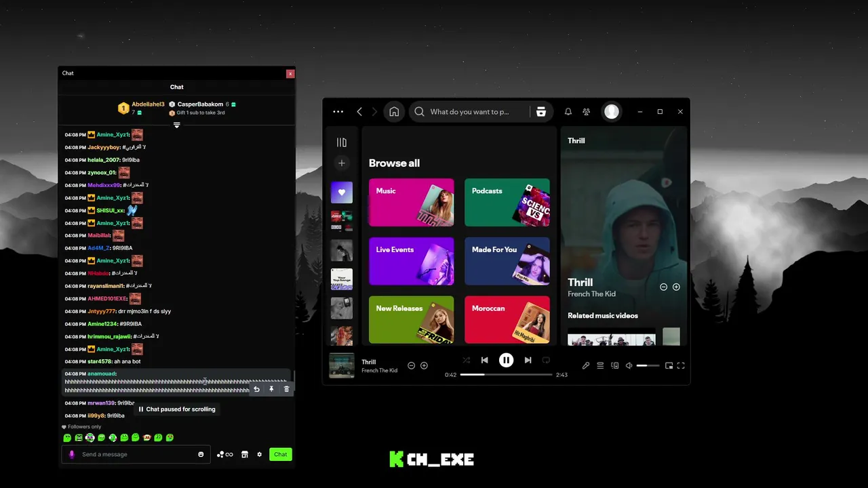Enter full screen player
Screen dimensions: 868x488
681,366
